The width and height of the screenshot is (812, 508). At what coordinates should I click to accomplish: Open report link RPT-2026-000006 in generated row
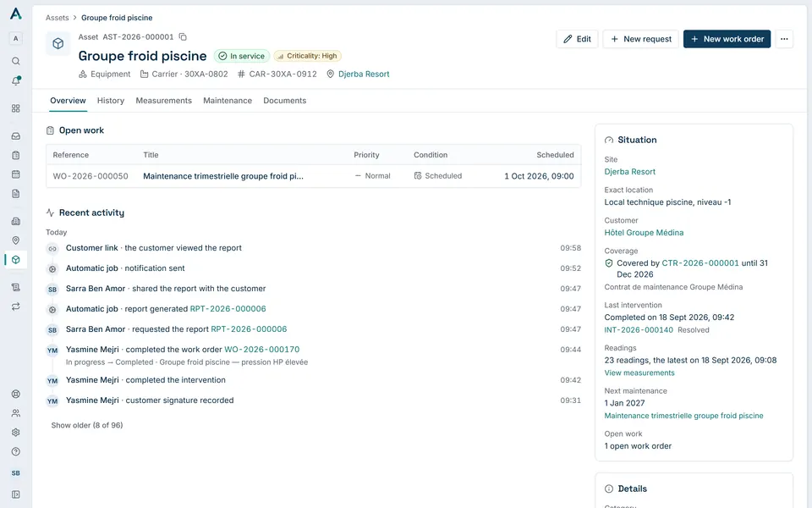[x=228, y=309]
